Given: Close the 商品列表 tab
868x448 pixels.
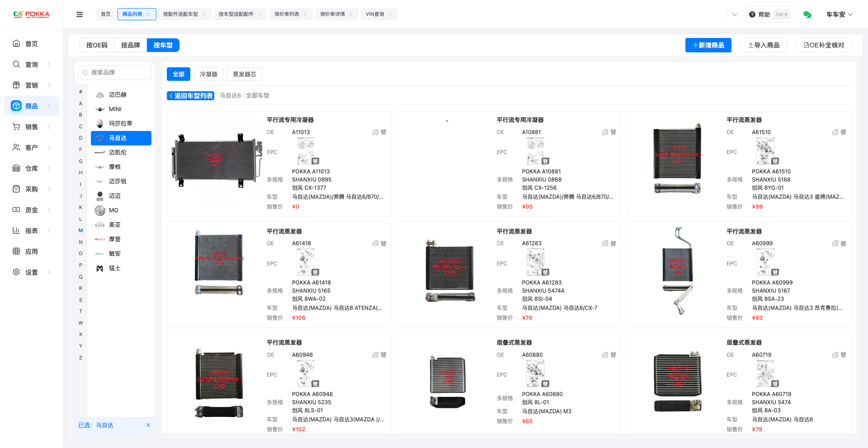Looking at the screenshot, I should [148, 14].
